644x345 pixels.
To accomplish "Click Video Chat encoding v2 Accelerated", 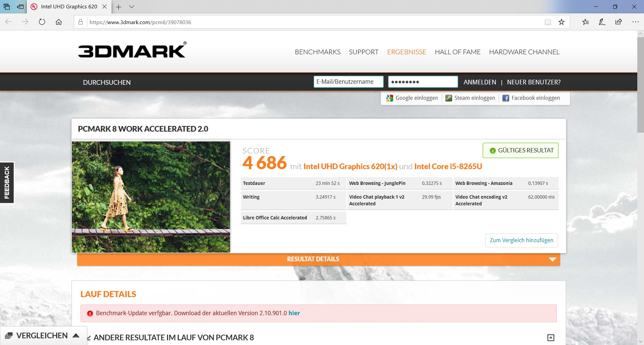I will 481,200.
